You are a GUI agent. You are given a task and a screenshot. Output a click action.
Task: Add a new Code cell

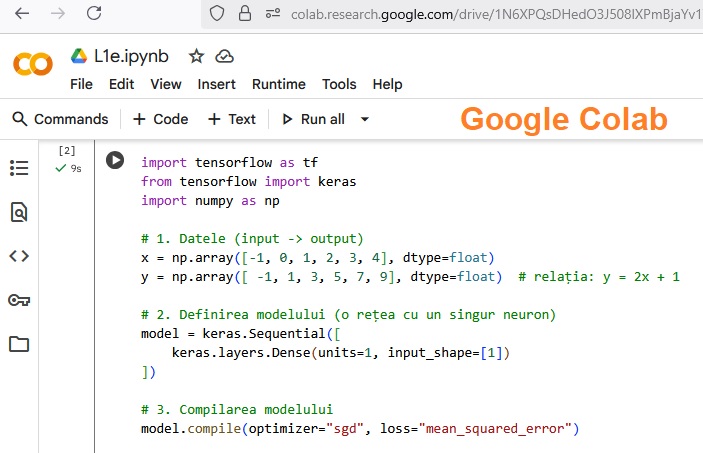(160, 119)
